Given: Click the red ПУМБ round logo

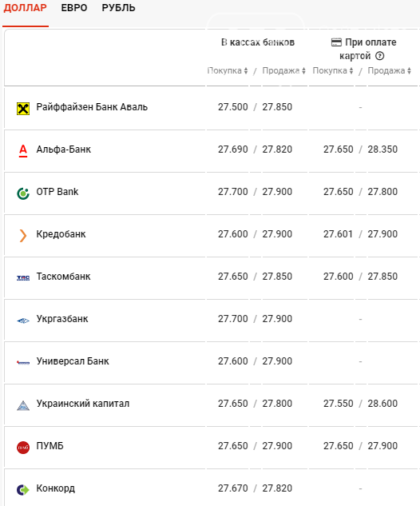Looking at the screenshot, I should [23, 448].
